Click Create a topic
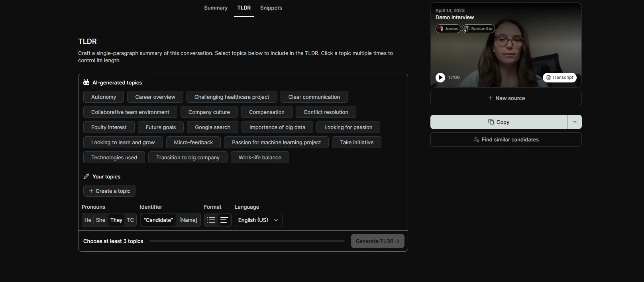This screenshot has width=644, height=282. click(x=109, y=191)
